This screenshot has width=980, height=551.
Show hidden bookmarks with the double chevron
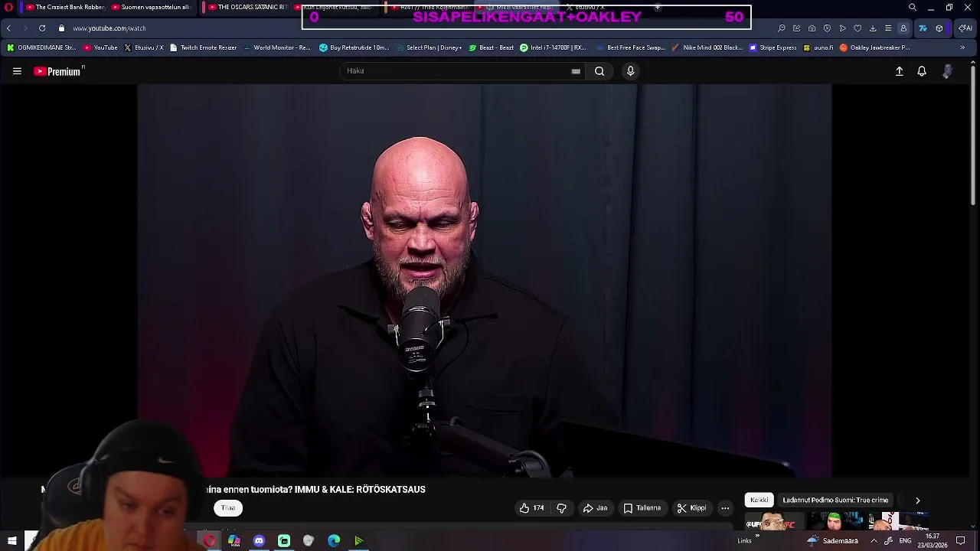click(962, 47)
